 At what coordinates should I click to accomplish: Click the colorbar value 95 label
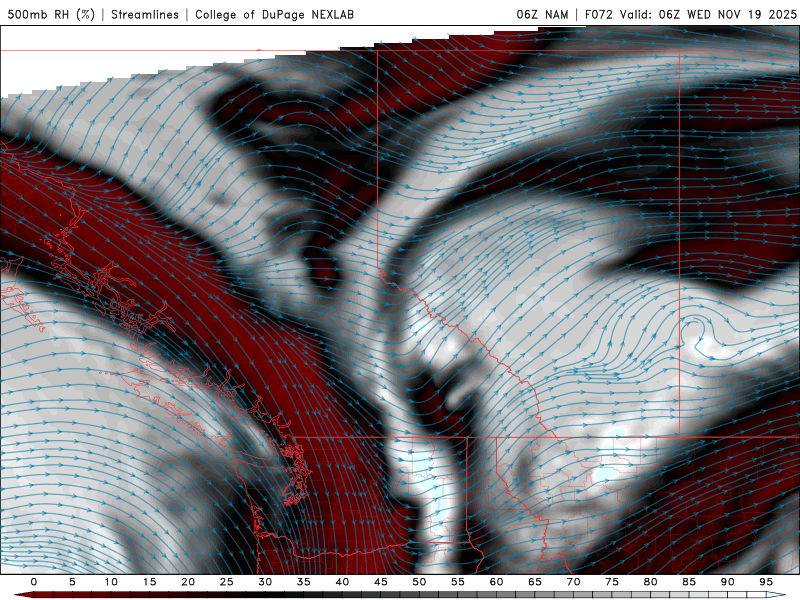(766, 582)
